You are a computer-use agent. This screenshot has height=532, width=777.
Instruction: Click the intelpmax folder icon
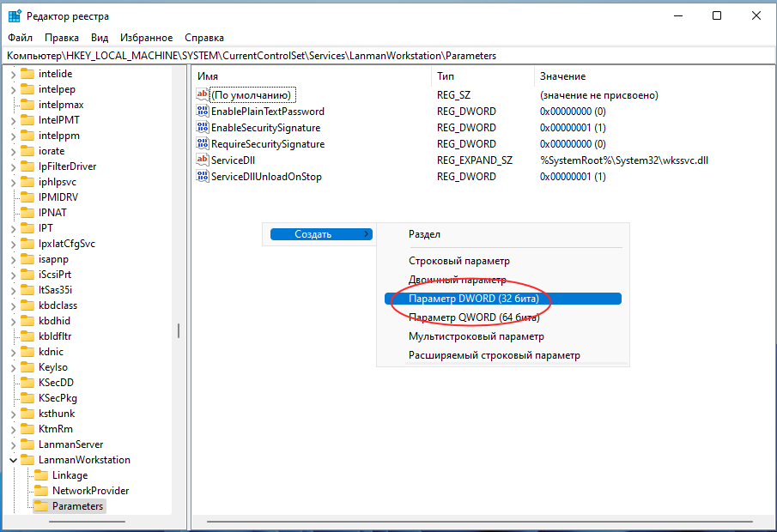[27, 105]
